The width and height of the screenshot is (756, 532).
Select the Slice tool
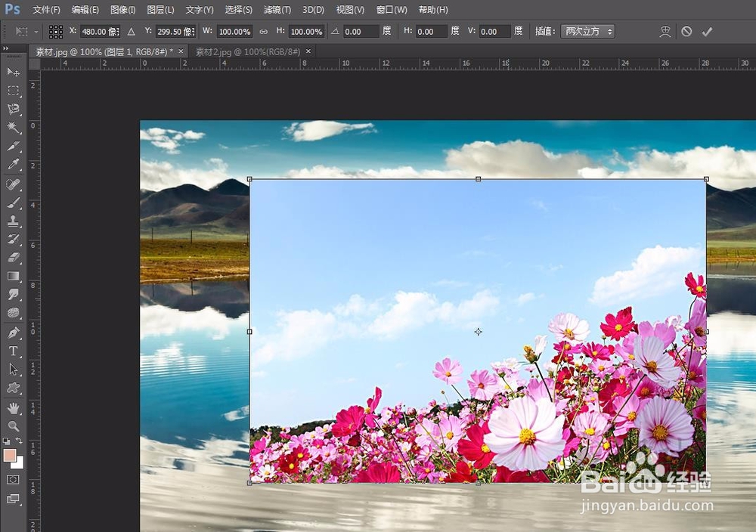point(13,146)
